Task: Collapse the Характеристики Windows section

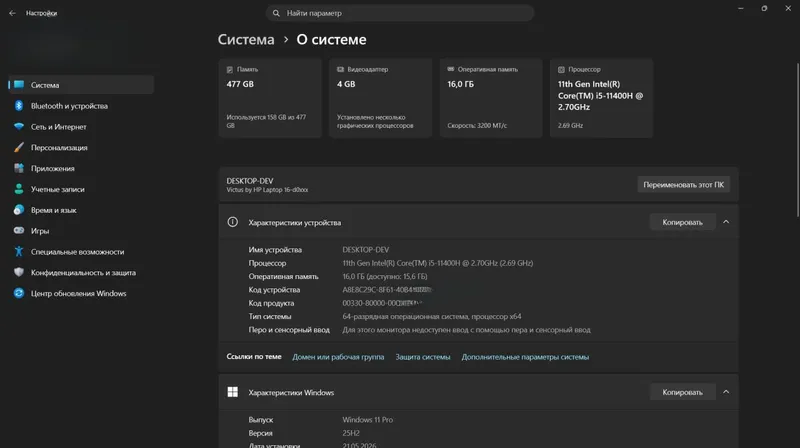Action: tap(726, 392)
